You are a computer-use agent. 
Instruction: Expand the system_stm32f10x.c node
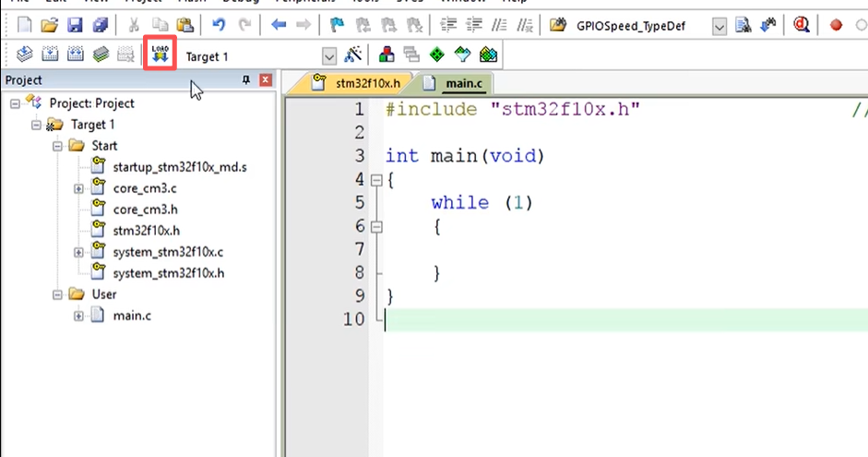[x=78, y=253]
